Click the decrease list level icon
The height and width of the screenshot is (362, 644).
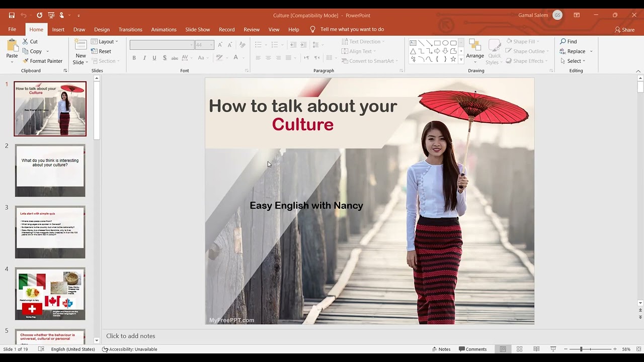(x=293, y=45)
